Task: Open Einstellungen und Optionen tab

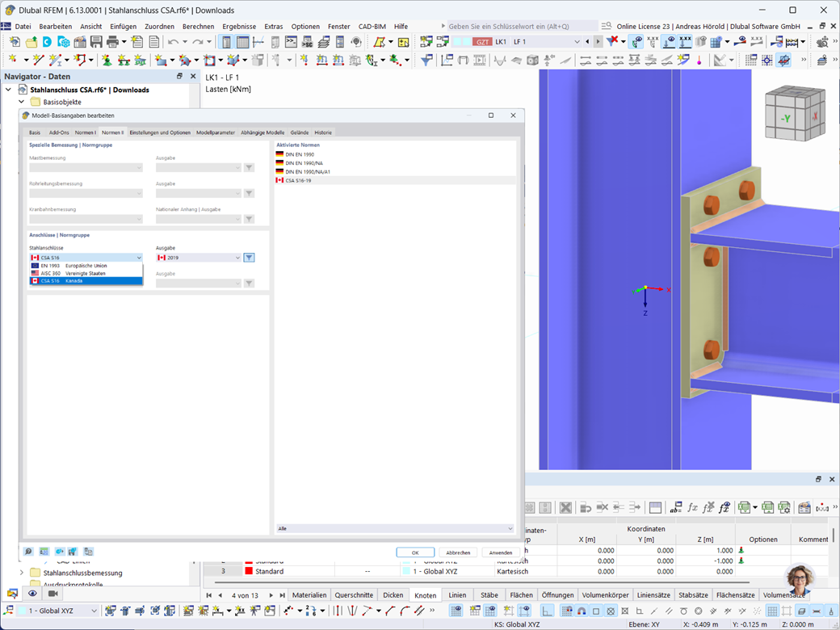Action: click(160, 132)
